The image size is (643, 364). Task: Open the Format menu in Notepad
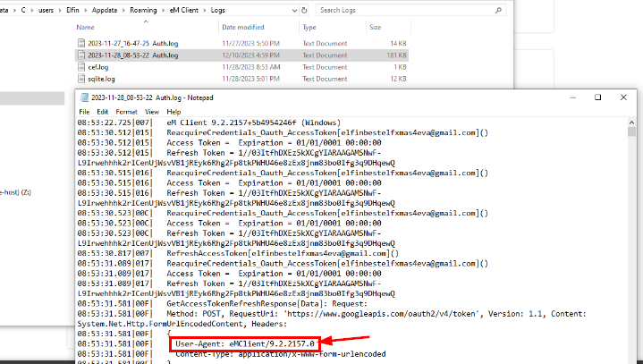click(126, 112)
